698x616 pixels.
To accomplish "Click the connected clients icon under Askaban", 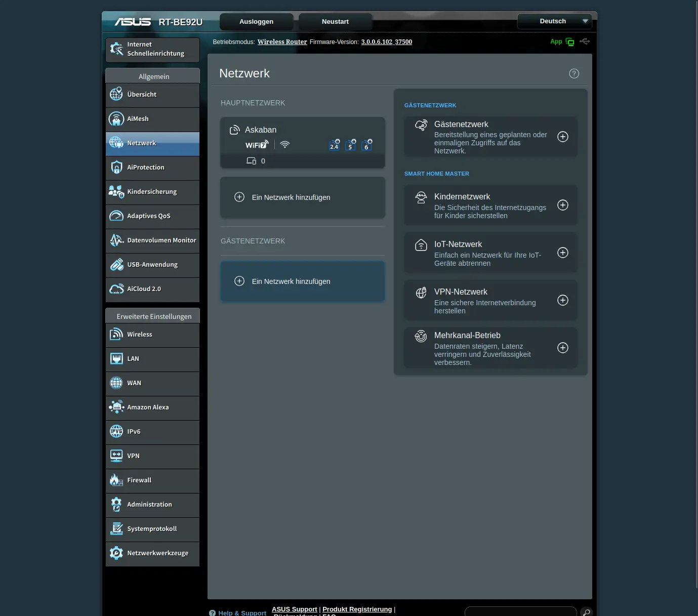I will click(251, 161).
